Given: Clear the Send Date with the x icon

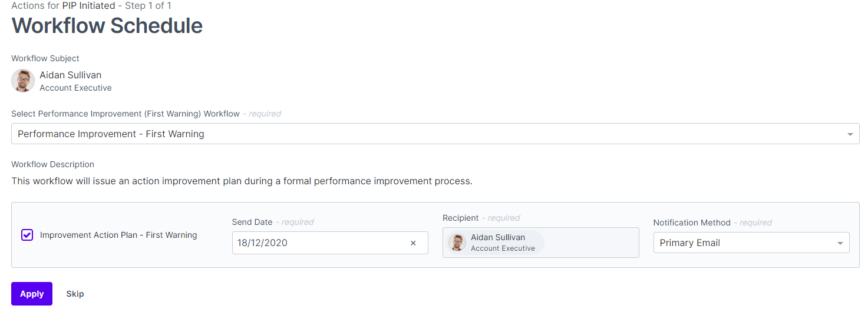Looking at the screenshot, I should coord(413,243).
